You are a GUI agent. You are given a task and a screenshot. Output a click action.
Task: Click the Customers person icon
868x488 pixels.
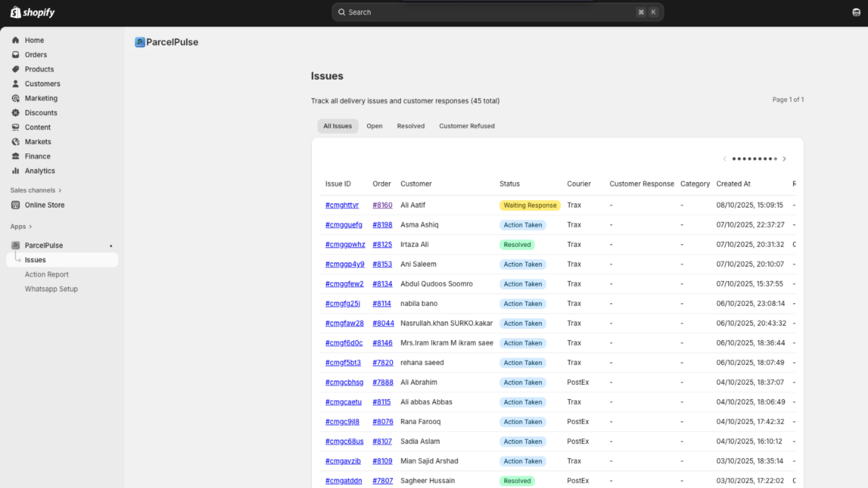tap(16, 84)
